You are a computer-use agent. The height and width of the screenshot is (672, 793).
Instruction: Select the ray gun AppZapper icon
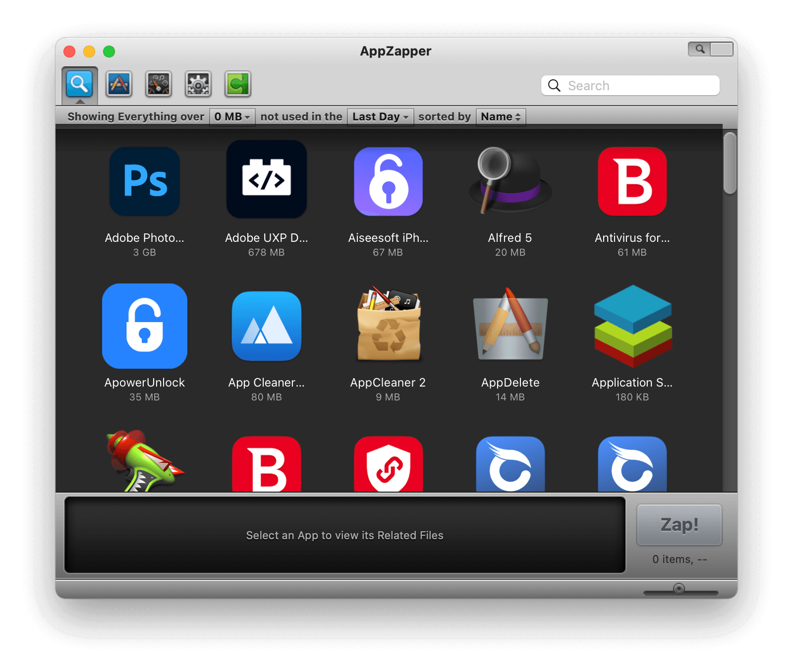pos(145,461)
